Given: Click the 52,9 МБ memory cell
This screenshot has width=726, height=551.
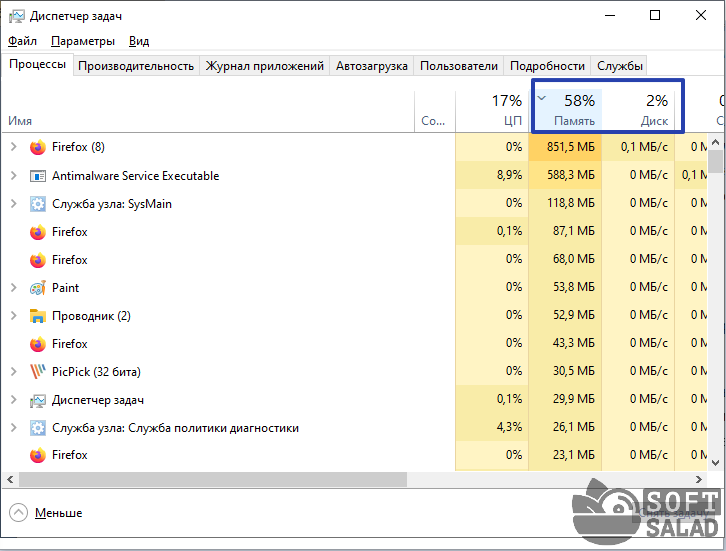Looking at the screenshot, I should tap(565, 315).
